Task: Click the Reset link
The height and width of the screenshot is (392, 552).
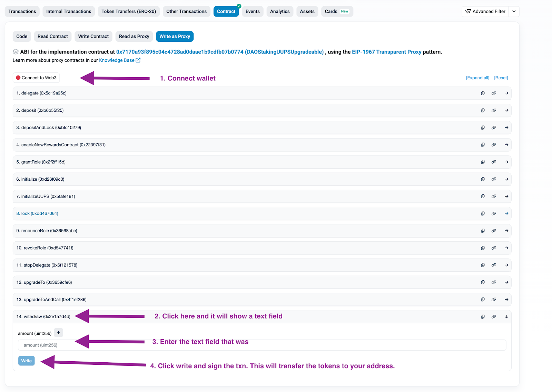Action: pos(501,78)
